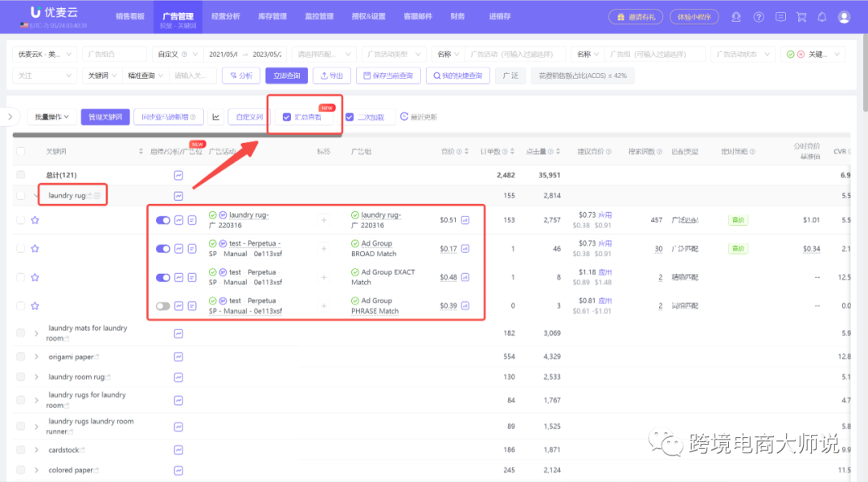This screenshot has width=868, height=482.
Task: Open the feedback message icon
Action: pyautogui.click(x=780, y=16)
